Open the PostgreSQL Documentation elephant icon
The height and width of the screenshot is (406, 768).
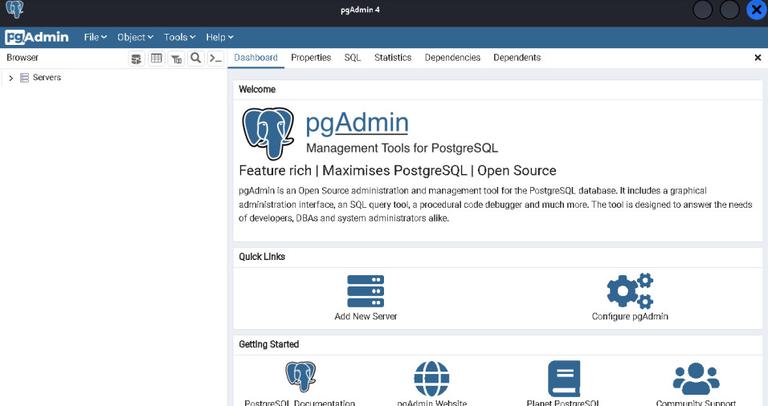pos(300,377)
